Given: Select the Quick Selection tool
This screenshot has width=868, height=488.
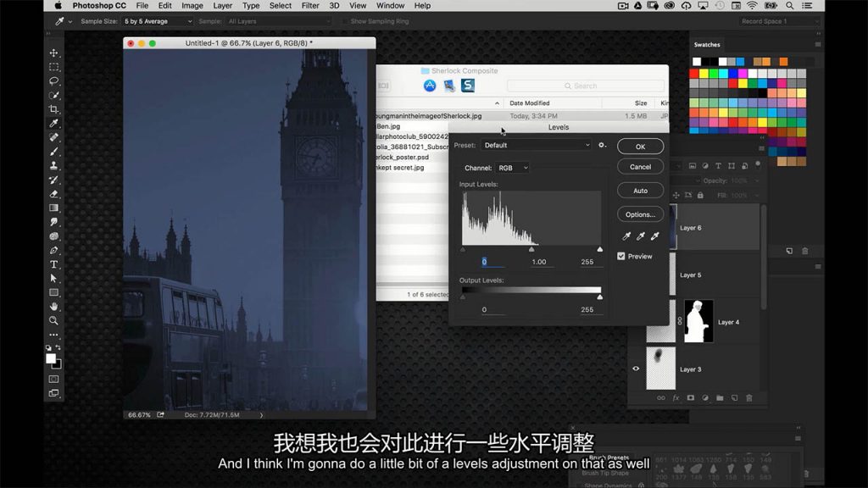Looking at the screenshot, I should click(53, 95).
